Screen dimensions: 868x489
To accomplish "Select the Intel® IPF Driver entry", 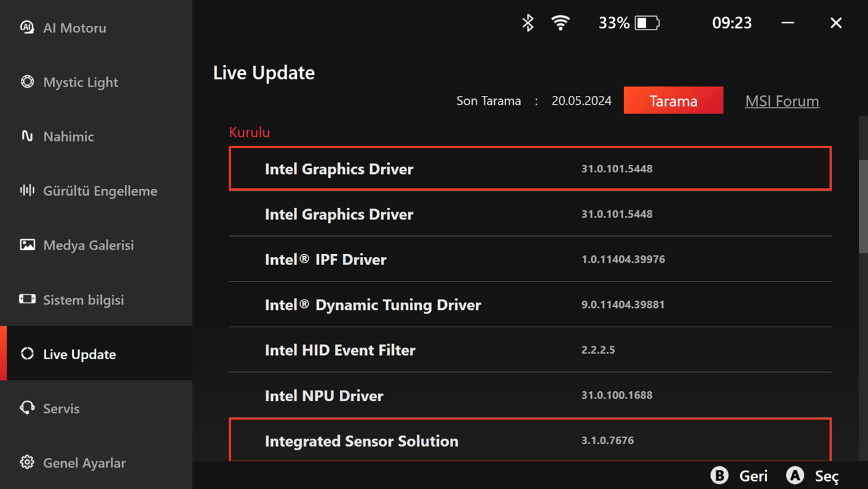I will pos(529,259).
